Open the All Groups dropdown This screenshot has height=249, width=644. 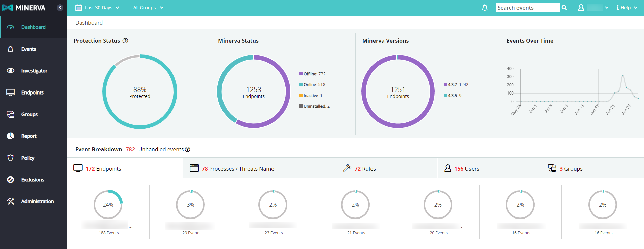coord(148,8)
